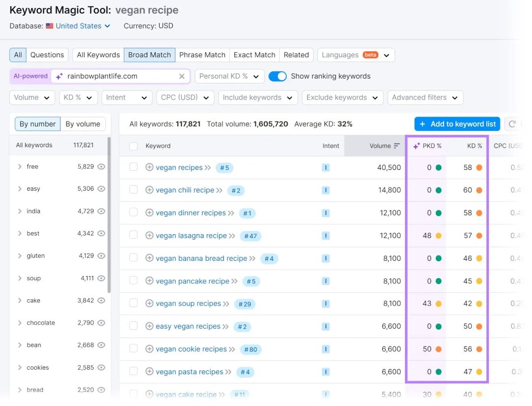Click the plus icon beside vegan lasagna recipe
Viewport: 532px width, 406px height.
coord(149,235)
